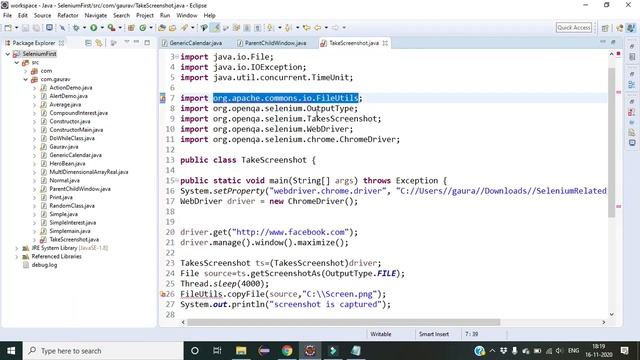The width and height of the screenshot is (640, 360).
Task: Click the Task List icon in right trim
Action: (632, 57)
